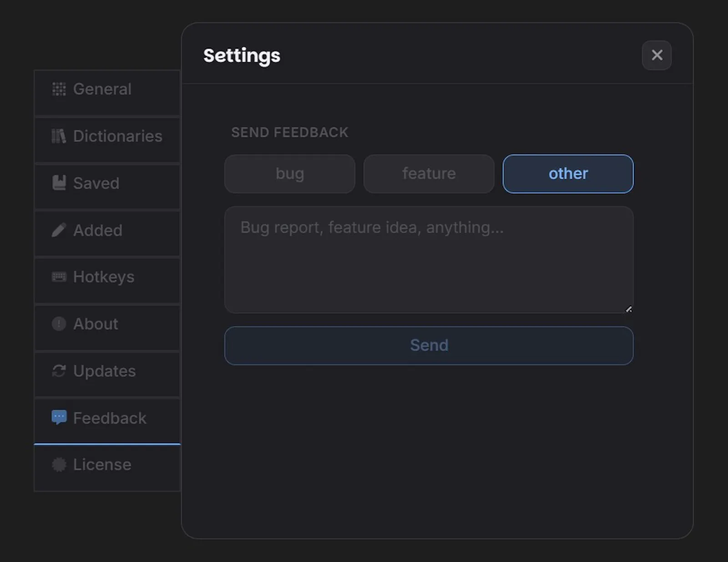Go to the Updates tab
This screenshot has width=728, height=562.
[107, 375]
